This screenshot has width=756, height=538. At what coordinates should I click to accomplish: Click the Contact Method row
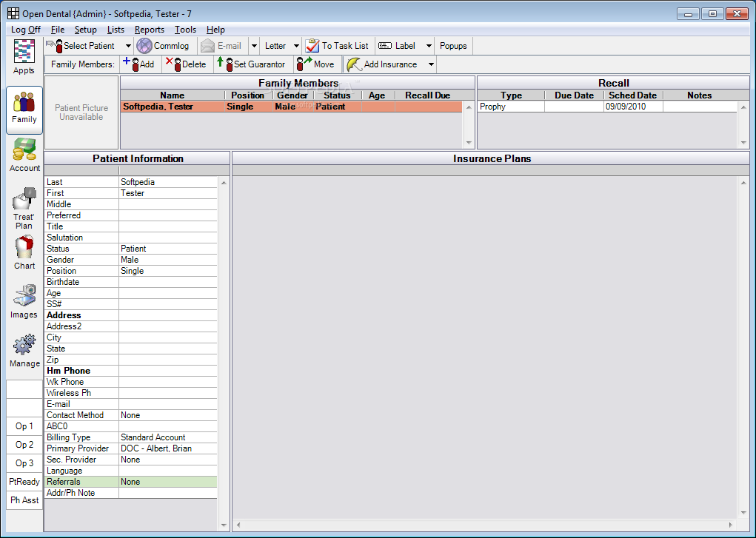[x=130, y=415]
